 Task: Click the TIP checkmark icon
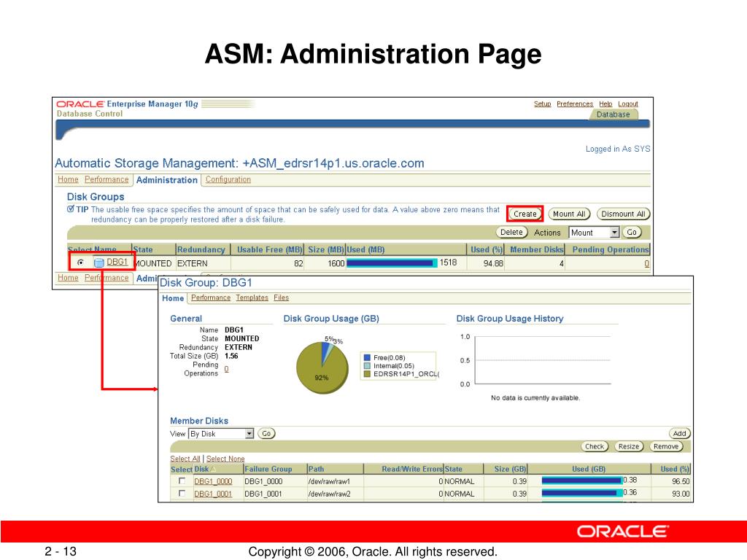pyautogui.click(x=71, y=209)
